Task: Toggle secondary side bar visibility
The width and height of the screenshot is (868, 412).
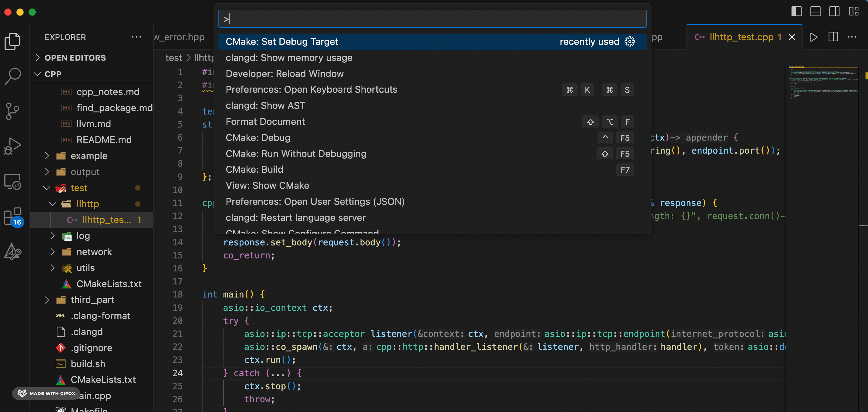Action: pos(834,11)
